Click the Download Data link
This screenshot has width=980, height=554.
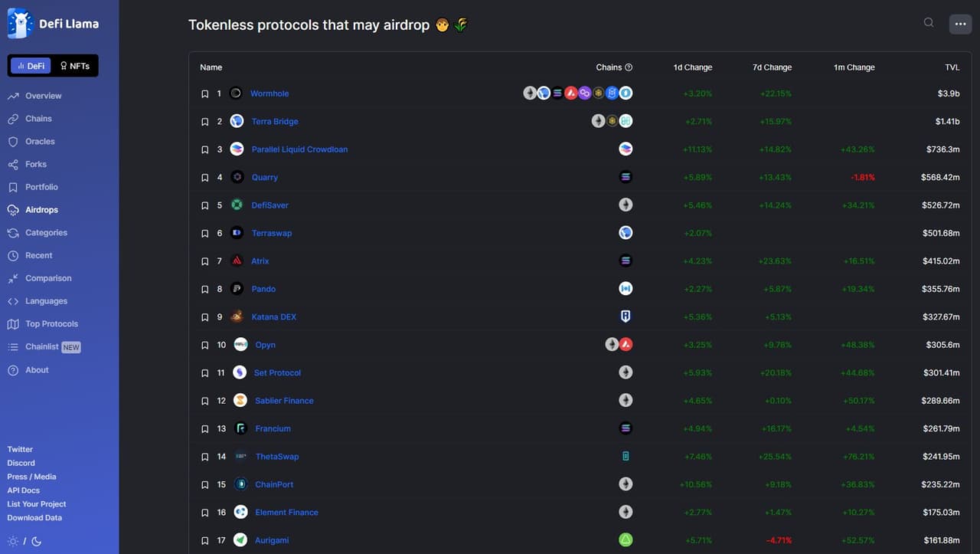pyautogui.click(x=34, y=518)
